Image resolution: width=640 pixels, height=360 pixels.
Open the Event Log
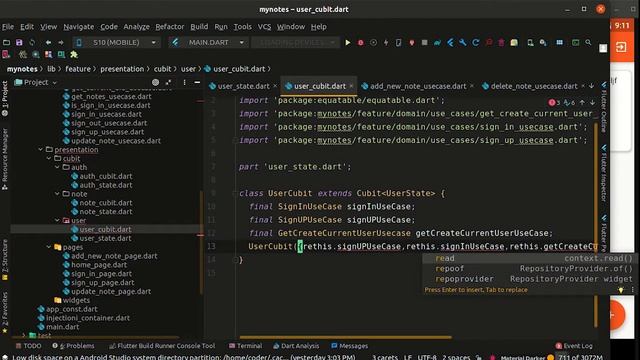tap(573, 346)
